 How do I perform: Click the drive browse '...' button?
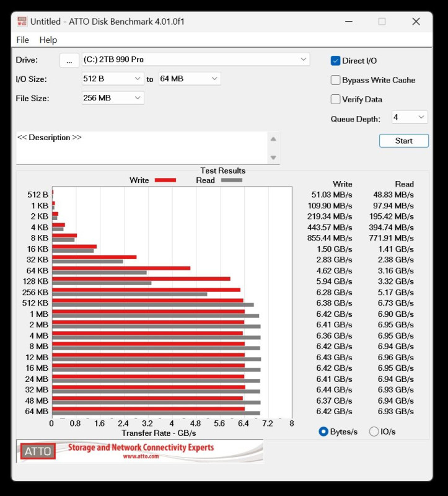coord(69,60)
